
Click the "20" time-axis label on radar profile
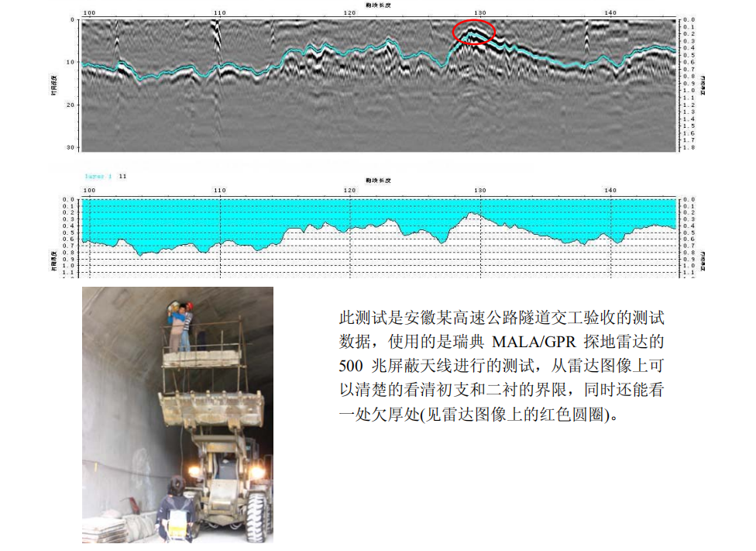pos(70,105)
